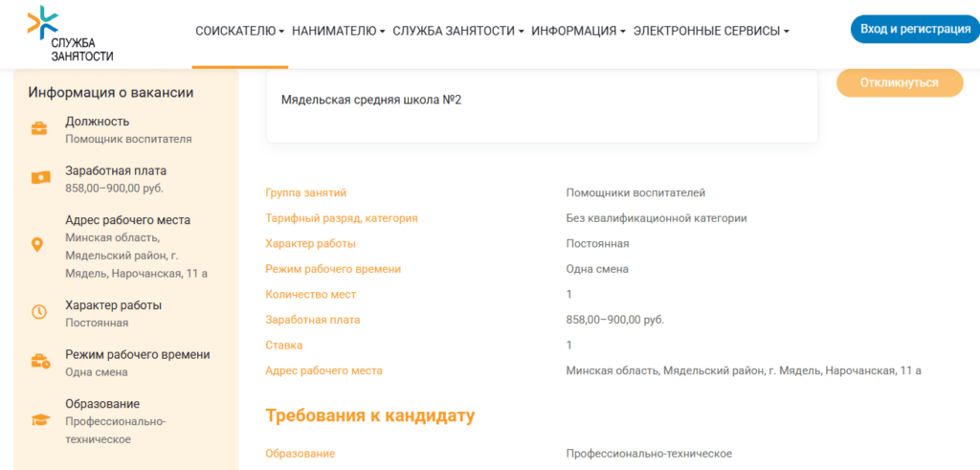Click the Помощник воспитателя position text in sidebar
This screenshot has width=980, height=470.
tap(128, 139)
